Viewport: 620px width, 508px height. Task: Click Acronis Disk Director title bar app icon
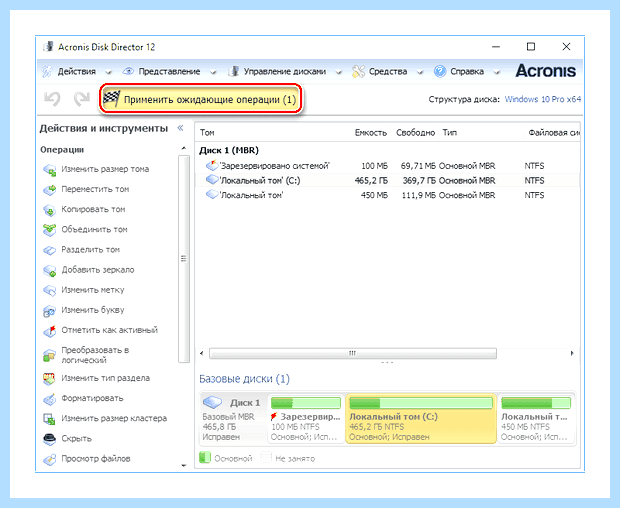[48, 46]
